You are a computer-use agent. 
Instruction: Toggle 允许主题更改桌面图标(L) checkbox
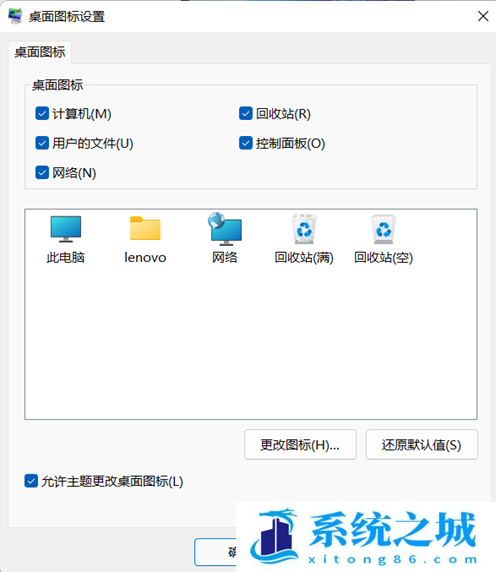pos(31,481)
